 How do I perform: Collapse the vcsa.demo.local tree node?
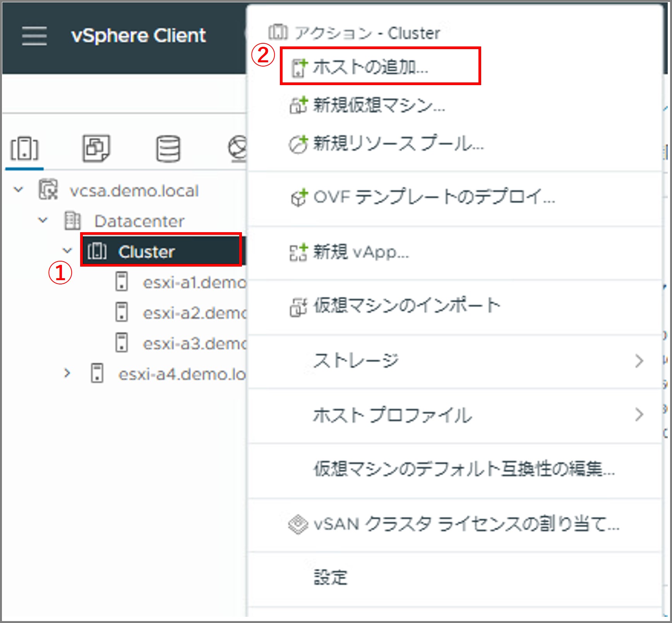[x=18, y=190]
